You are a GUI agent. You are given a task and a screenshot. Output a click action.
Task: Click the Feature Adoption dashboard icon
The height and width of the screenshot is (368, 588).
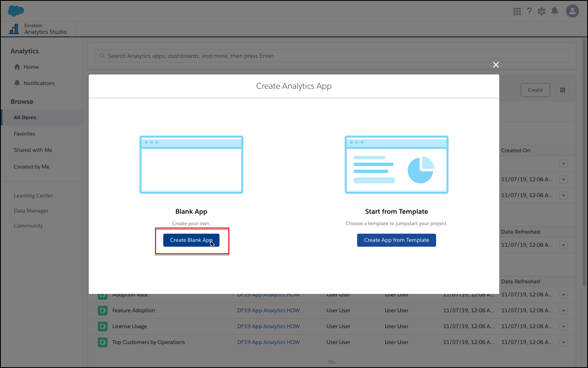pyautogui.click(x=103, y=311)
